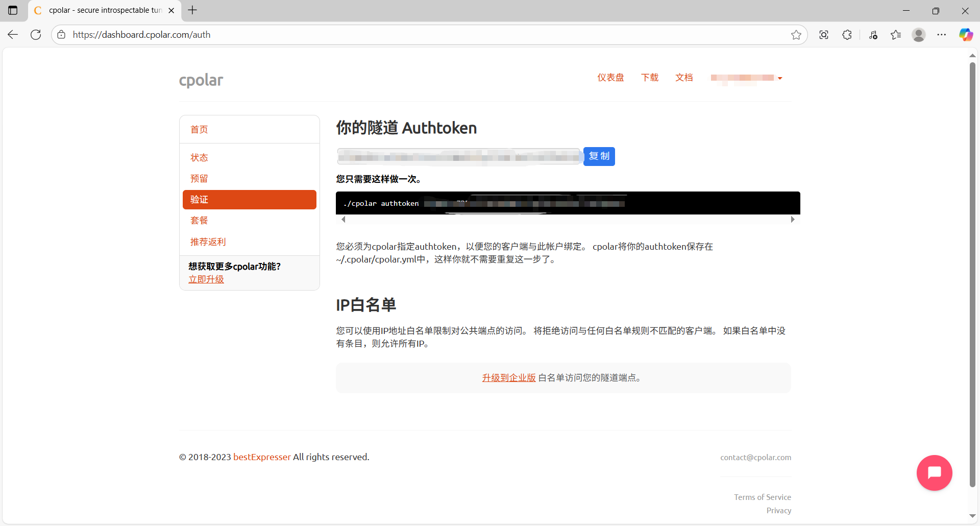This screenshot has width=980, height=526.
Task: Click the browser back arrow
Action: tap(13, 35)
